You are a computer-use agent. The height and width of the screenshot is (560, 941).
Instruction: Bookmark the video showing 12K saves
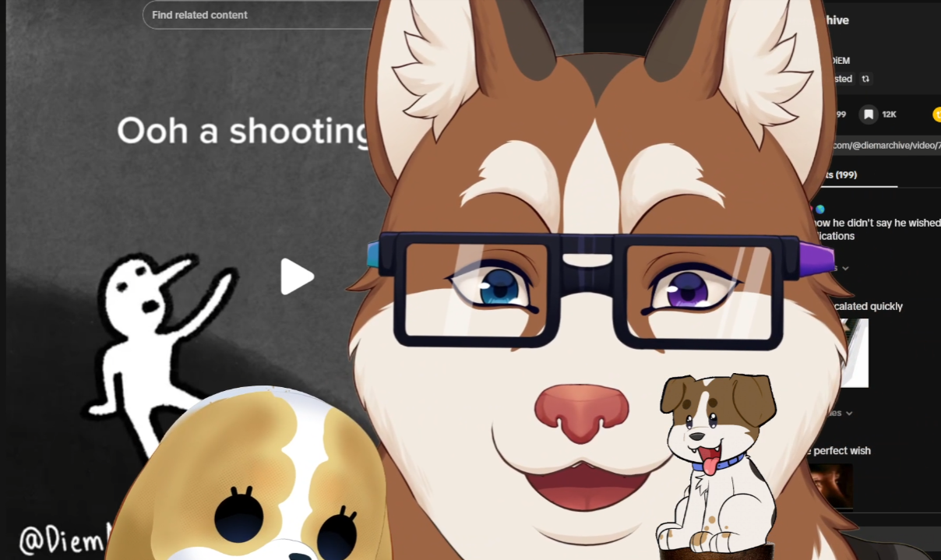(869, 114)
